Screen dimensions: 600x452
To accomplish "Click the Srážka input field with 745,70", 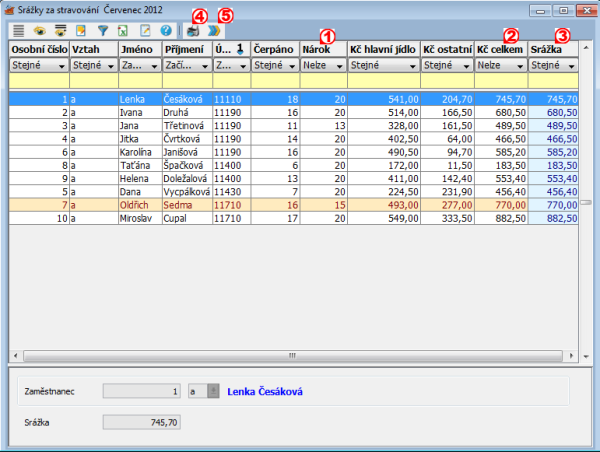I will 142,423.
